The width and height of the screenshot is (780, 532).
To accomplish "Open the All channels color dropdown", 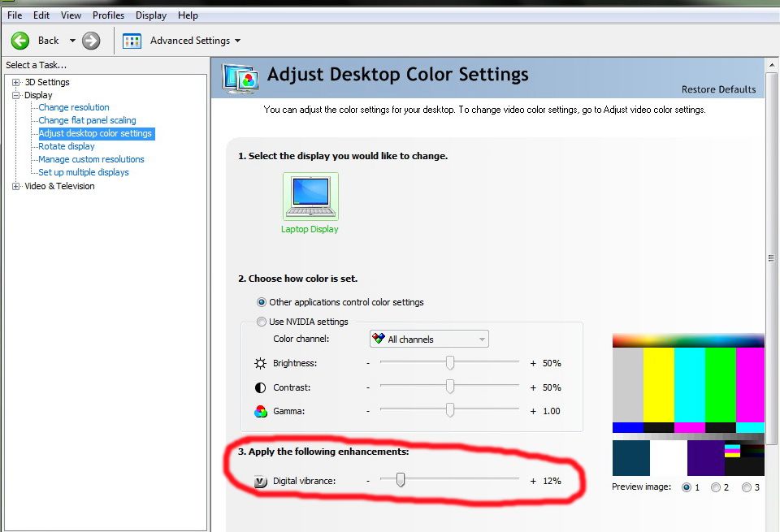I will 429,340.
